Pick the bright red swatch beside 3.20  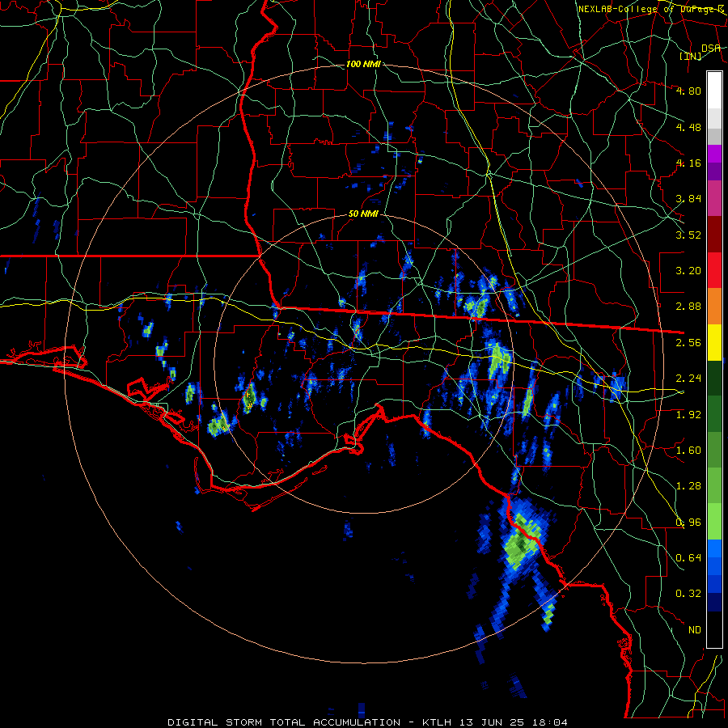click(714, 270)
